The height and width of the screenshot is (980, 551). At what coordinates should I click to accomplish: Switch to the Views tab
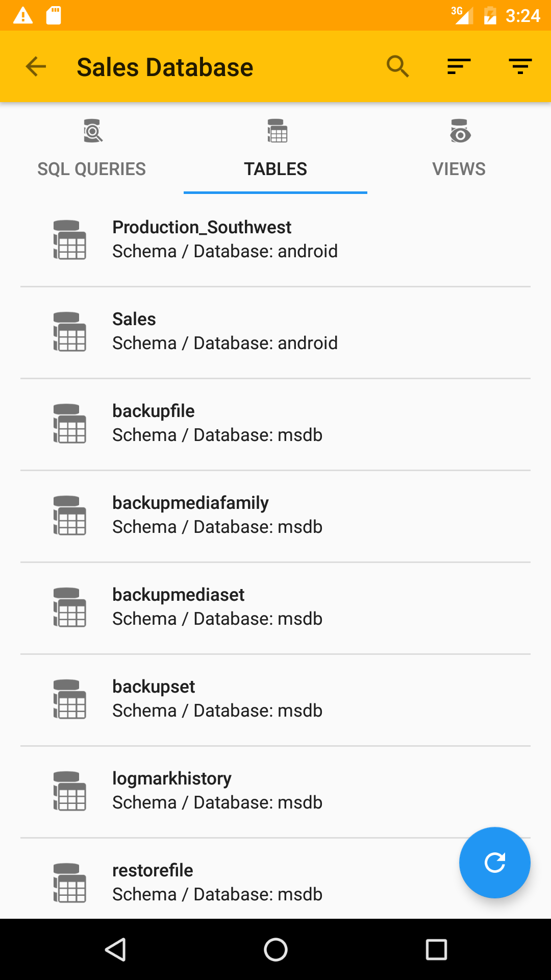[459, 169]
